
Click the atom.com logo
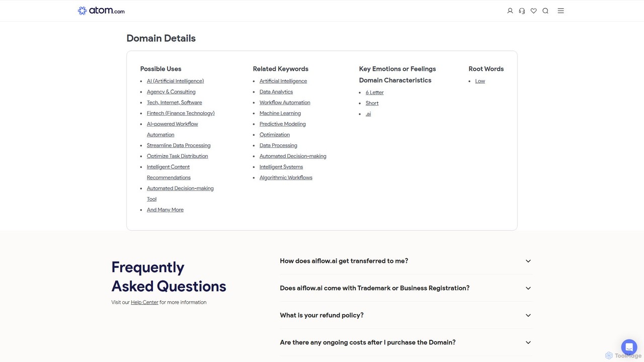(x=101, y=11)
